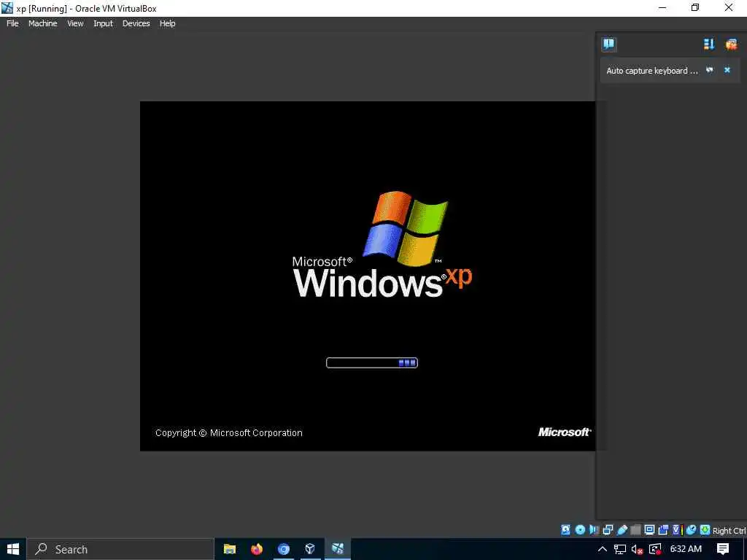Open the Input menu
This screenshot has width=747, height=560.
104,23
